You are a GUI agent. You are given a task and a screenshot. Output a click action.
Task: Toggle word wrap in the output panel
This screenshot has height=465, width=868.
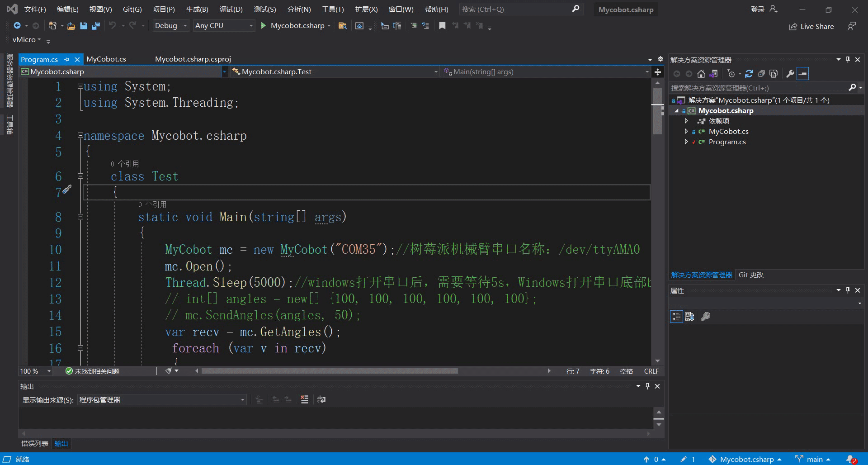(x=321, y=399)
